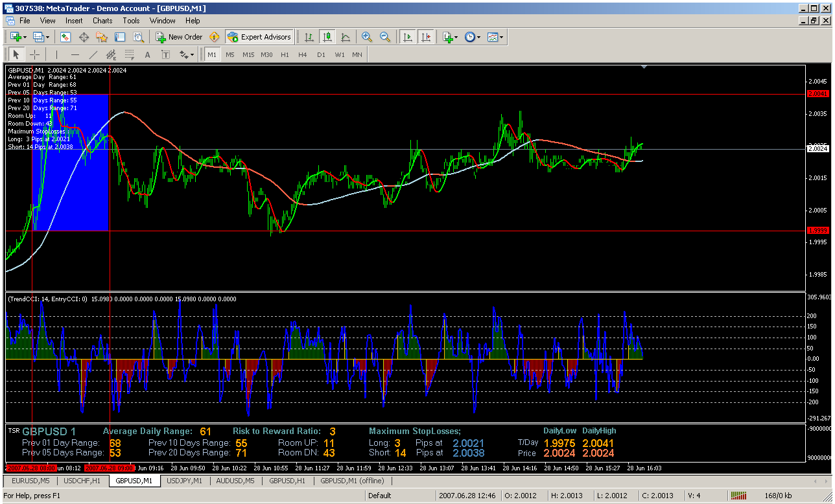The image size is (835, 504).
Task: Draw a trendline
Action: [93, 55]
